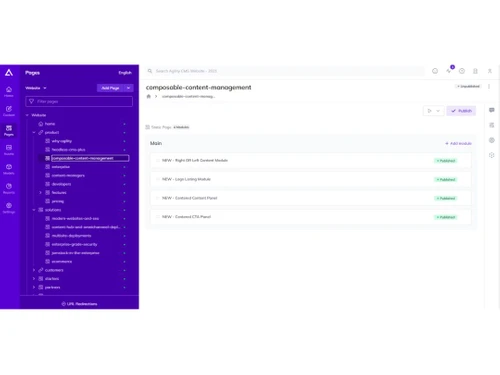The height and width of the screenshot is (375, 500).
Task: Click home page icon in tree
Action: [x=41, y=124]
